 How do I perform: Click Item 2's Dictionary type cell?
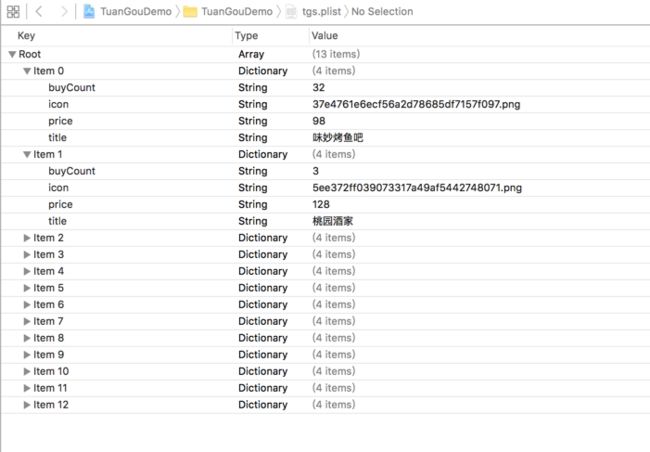263,238
